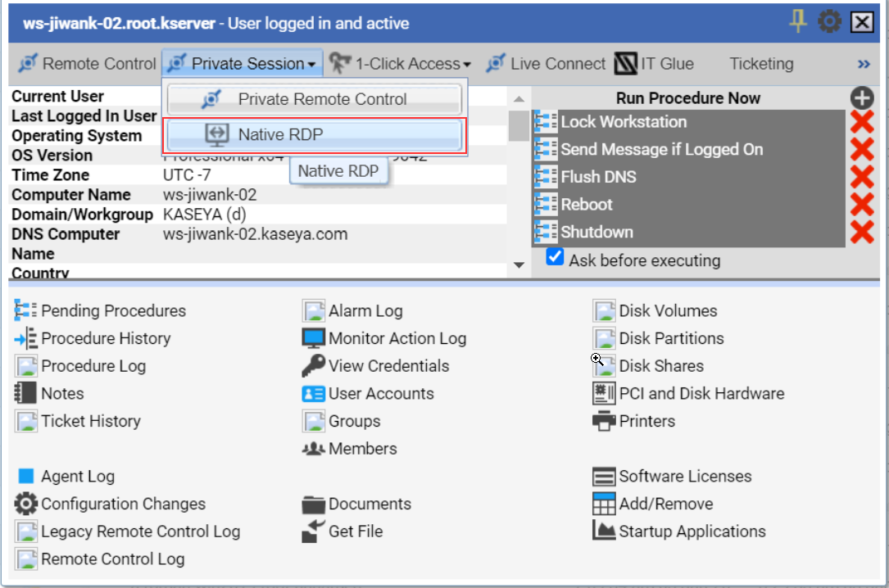Open Disk Partitions link
This screenshot has width=889, height=588.
671,338
